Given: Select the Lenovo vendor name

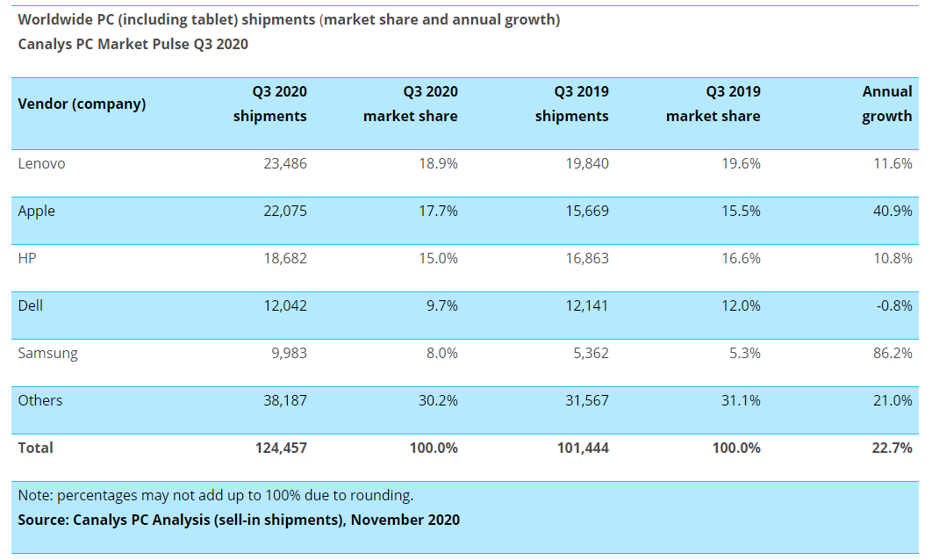Looking at the screenshot, I should coord(41,163).
